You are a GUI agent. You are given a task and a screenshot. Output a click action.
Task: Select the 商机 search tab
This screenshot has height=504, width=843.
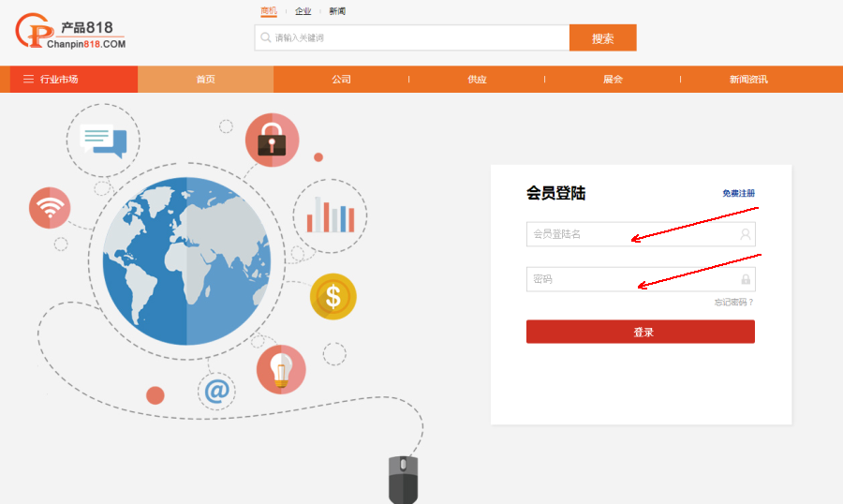[x=269, y=11]
